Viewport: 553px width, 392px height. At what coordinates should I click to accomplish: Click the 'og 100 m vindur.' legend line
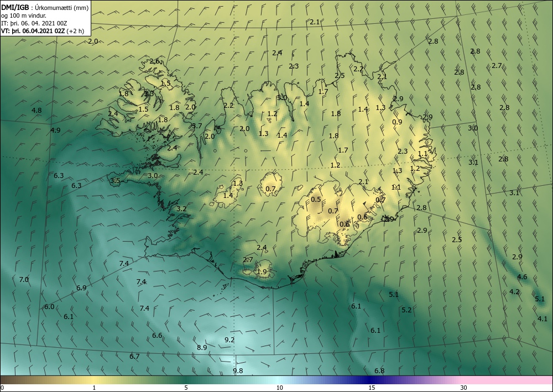[x=24, y=15]
